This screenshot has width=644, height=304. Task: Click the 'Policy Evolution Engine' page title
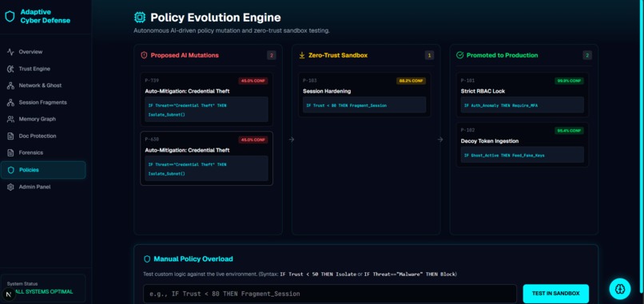click(216, 18)
